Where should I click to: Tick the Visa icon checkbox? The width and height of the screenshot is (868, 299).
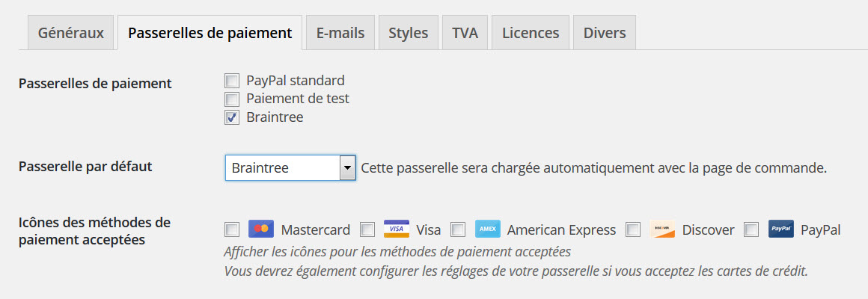click(x=367, y=229)
